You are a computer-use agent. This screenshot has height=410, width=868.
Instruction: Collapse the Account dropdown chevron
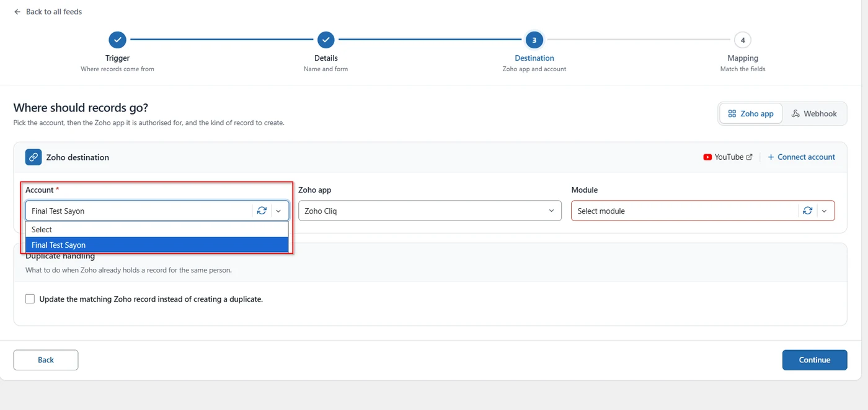pos(278,211)
